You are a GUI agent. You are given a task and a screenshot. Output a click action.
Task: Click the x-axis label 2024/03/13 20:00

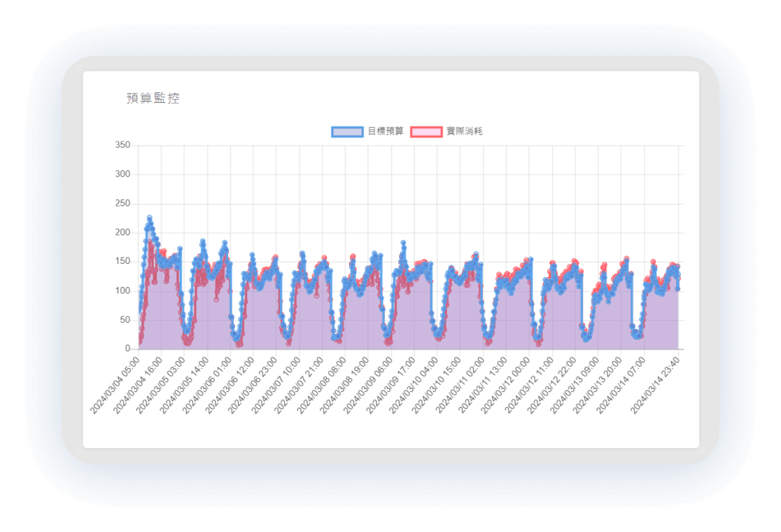597,385
